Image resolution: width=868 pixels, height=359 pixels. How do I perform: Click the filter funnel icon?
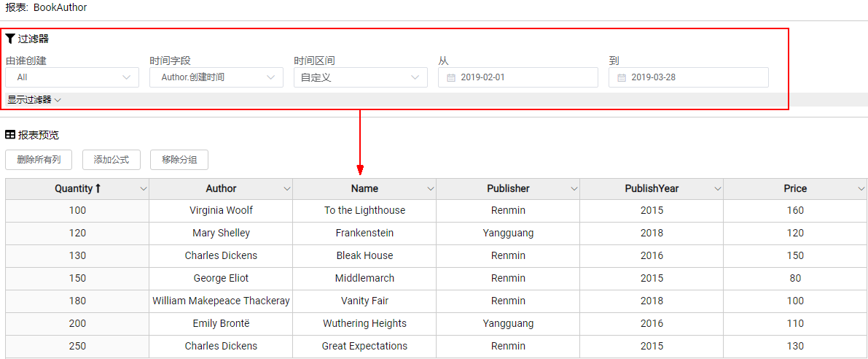pos(10,38)
